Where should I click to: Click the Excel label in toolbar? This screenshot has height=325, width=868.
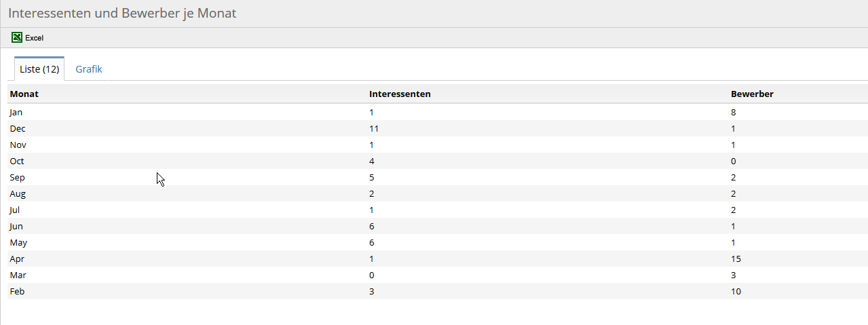35,38
